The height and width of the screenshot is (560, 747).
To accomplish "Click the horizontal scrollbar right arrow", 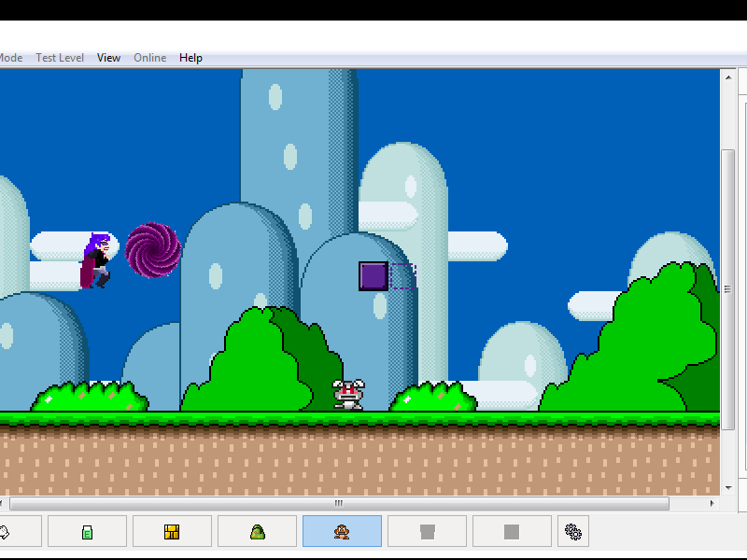I will pos(712,503).
